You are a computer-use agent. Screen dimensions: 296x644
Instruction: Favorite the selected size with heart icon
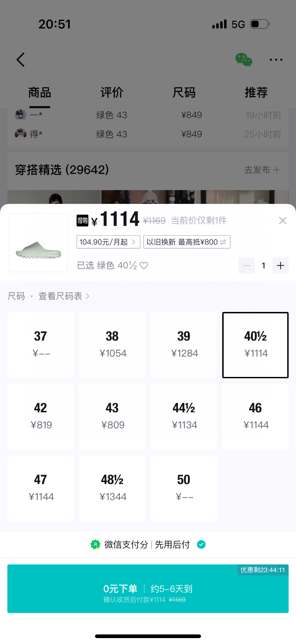[144, 266]
